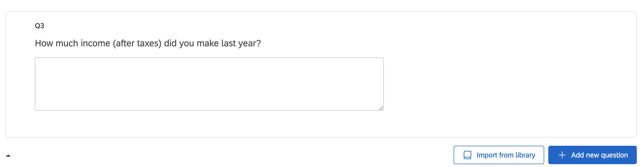Click the book icon beside Import from library
The height and width of the screenshot is (167, 644).
(467, 155)
